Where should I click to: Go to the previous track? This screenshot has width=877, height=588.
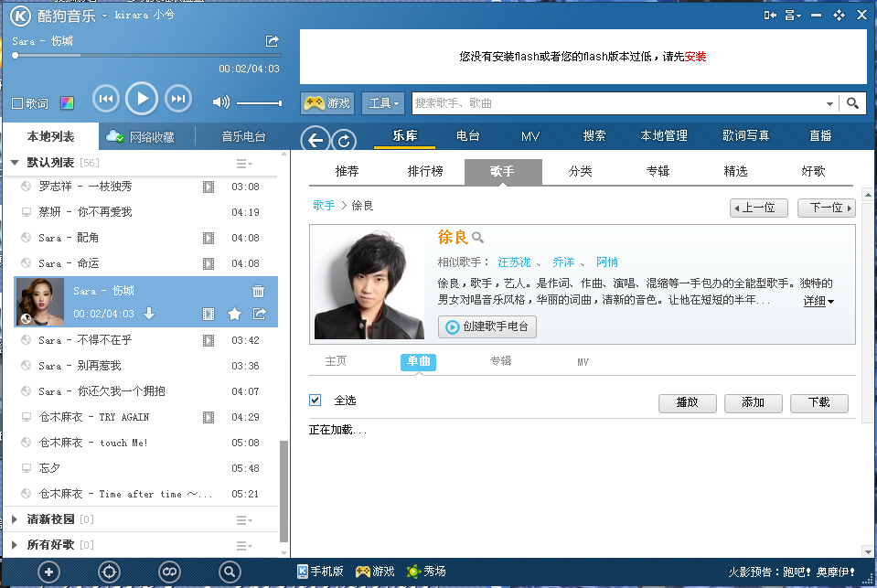click(105, 99)
